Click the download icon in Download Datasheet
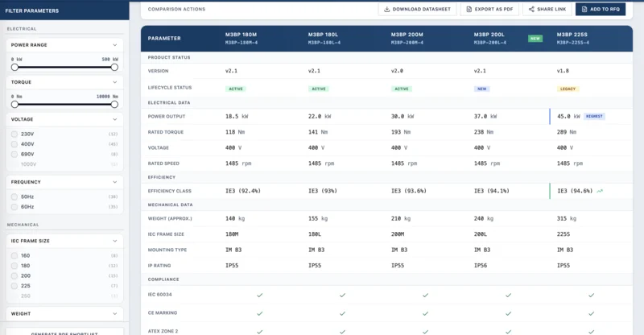Screen dimensions: 644x335 pos(387,9)
